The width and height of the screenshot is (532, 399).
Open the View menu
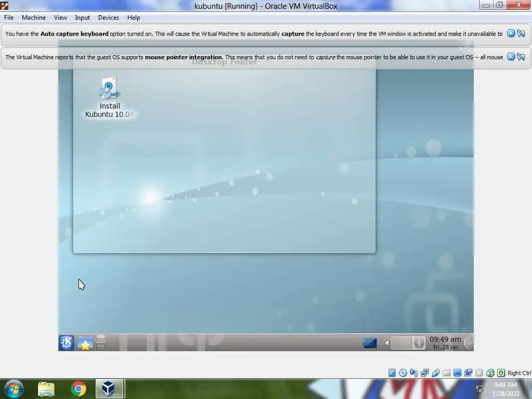(x=60, y=18)
